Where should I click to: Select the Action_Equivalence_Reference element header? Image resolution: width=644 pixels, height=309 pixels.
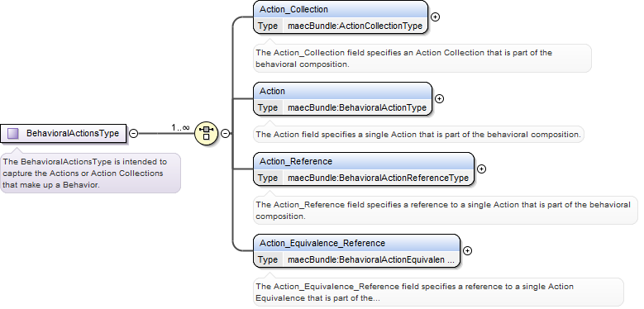[x=356, y=243]
